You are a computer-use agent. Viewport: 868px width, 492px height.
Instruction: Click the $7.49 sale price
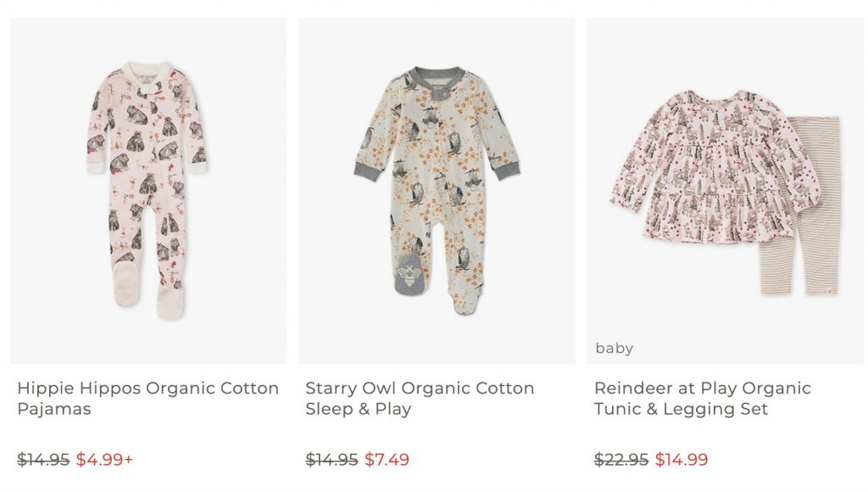[x=387, y=460]
